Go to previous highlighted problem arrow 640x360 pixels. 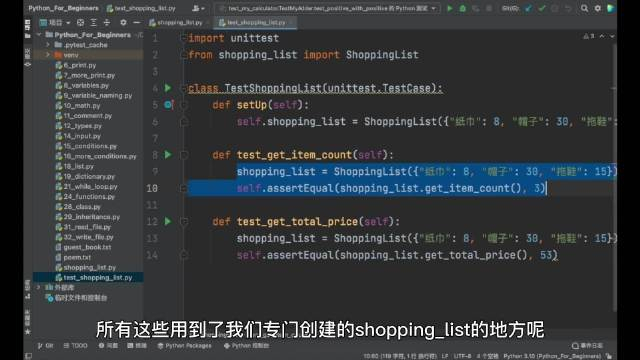click(x=602, y=36)
